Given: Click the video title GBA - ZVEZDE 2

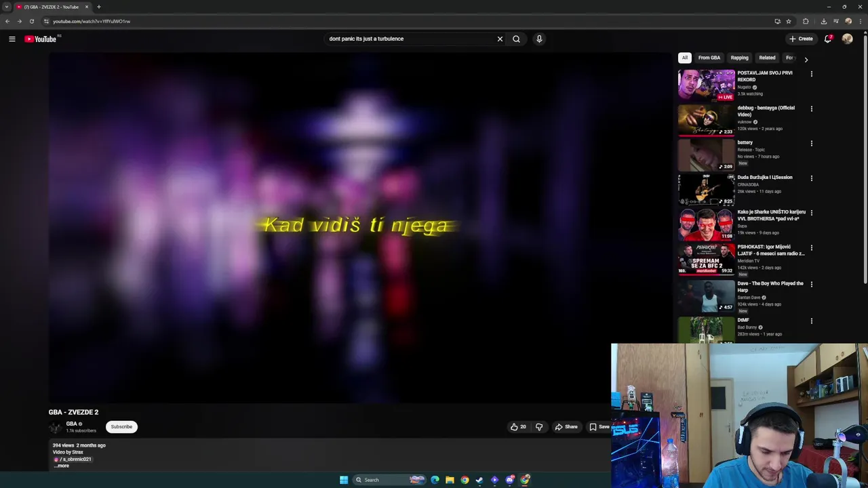Looking at the screenshot, I should (73, 412).
